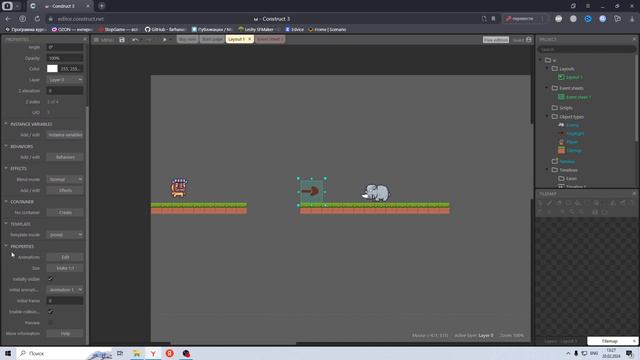The width and height of the screenshot is (640, 360).
Task: Click the Animations Edit button
Action: click(65, 257)
